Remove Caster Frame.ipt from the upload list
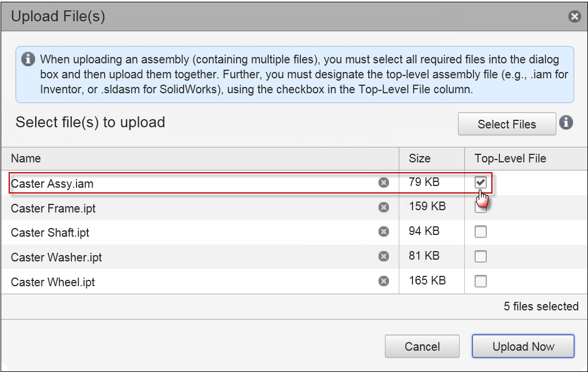Screen dimensions: 588x372 click(383, 207)
